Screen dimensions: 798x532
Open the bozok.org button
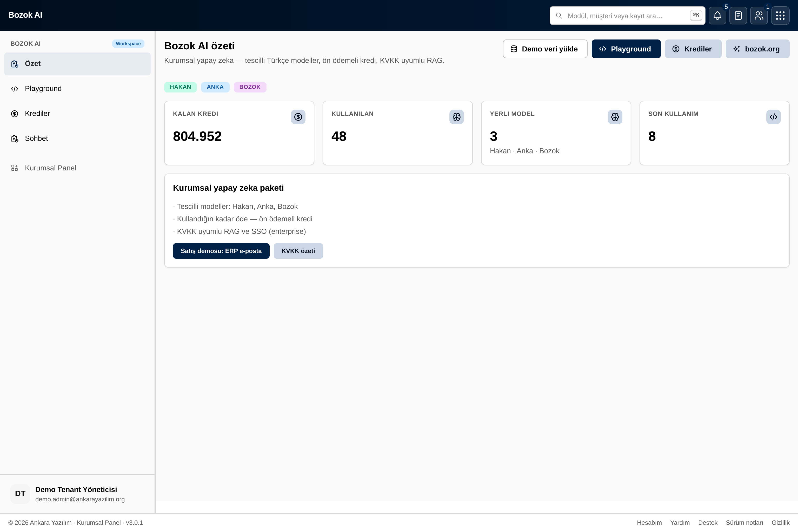757,49
